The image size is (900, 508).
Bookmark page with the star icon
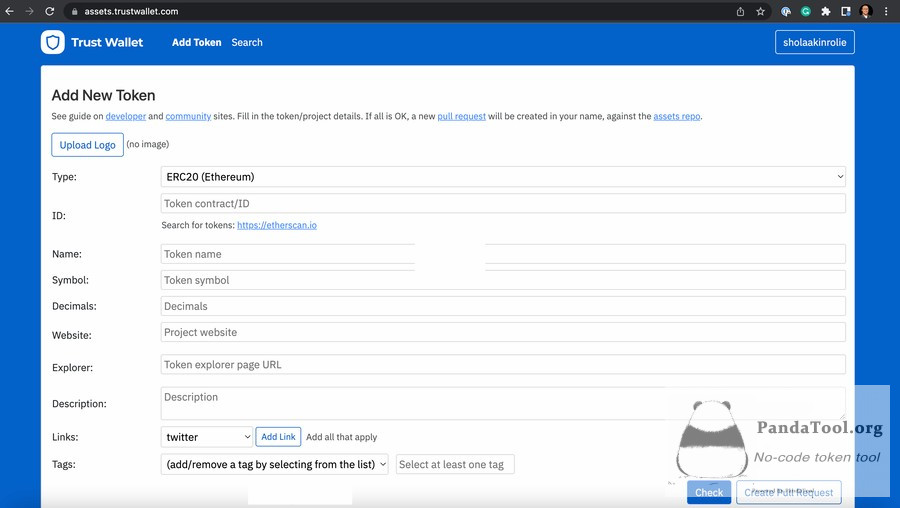[761, 11]
